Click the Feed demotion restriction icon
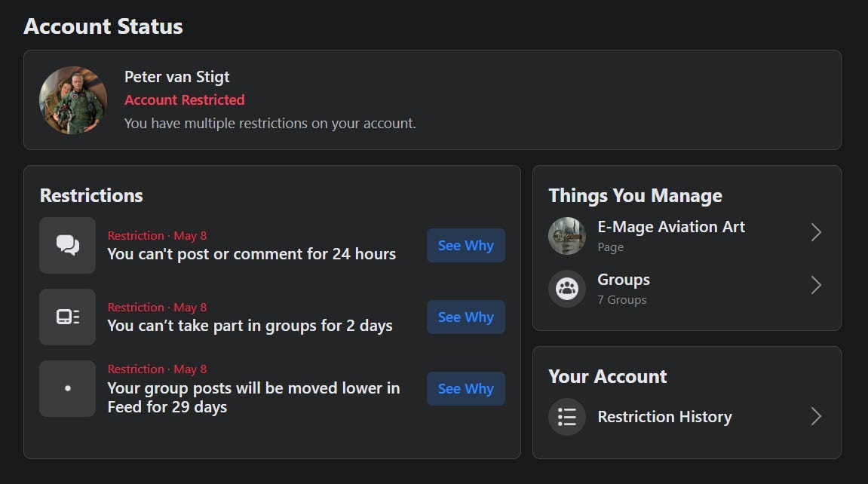Image resolution: width=868 pixels, height=484 pixels. click(67, 388)
